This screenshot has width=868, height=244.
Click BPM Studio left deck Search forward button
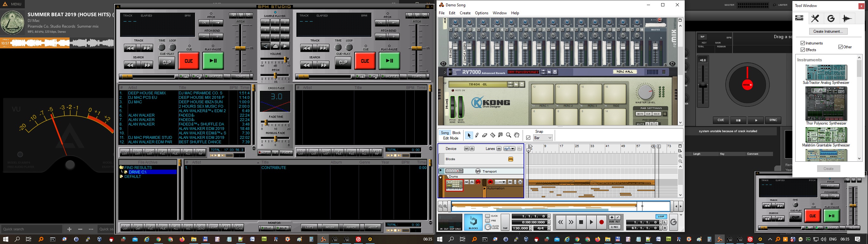pyautogui.click(x=147, y=65)
